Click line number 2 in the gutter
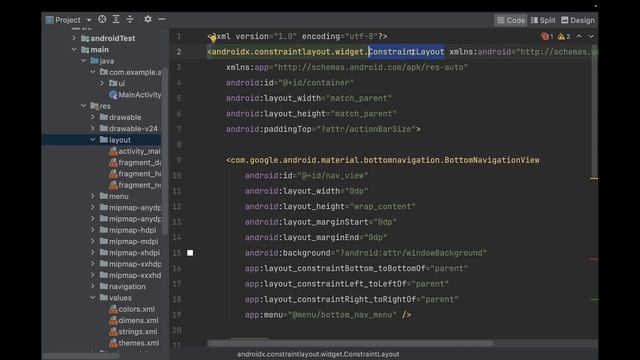 (179, 52)
